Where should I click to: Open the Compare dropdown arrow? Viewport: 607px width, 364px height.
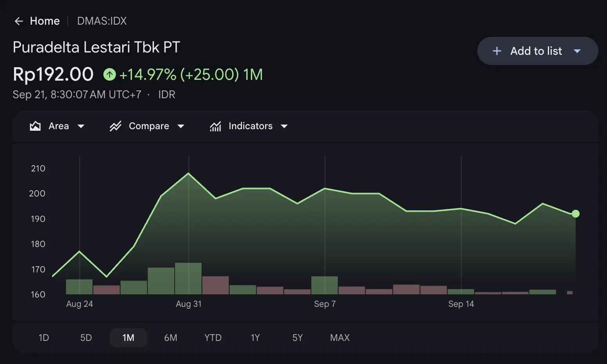181,126
